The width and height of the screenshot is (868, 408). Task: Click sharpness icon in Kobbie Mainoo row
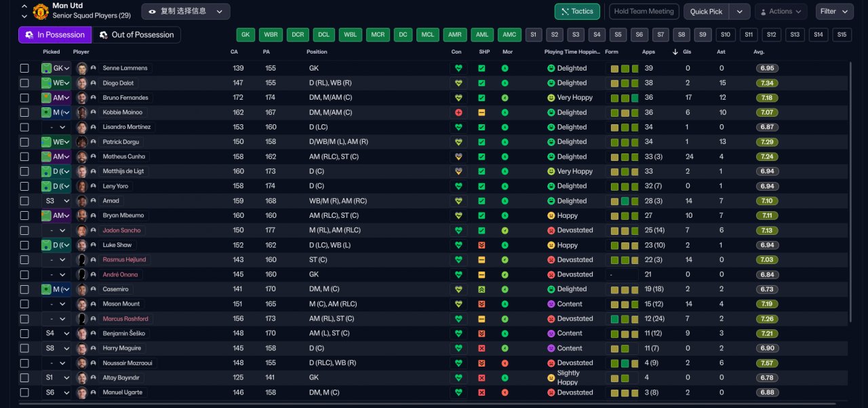(x=481, y=113)
